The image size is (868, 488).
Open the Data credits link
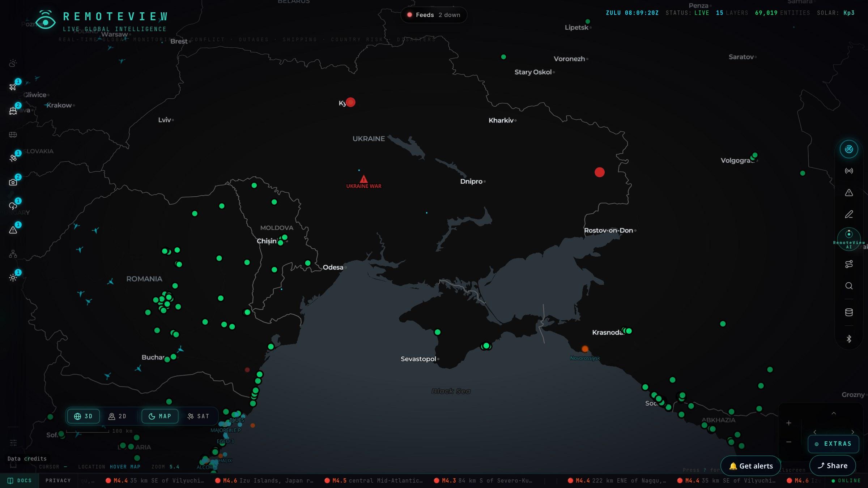click(x=27, y=458)
